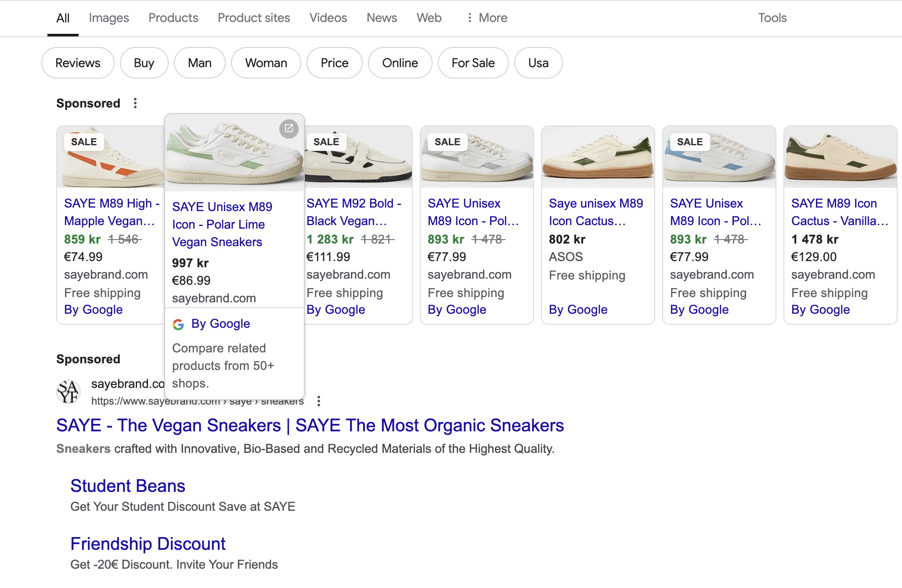Enable the Online filter chip
The height and width of the screenshot is (588, 902).
[x=400, y=63]
